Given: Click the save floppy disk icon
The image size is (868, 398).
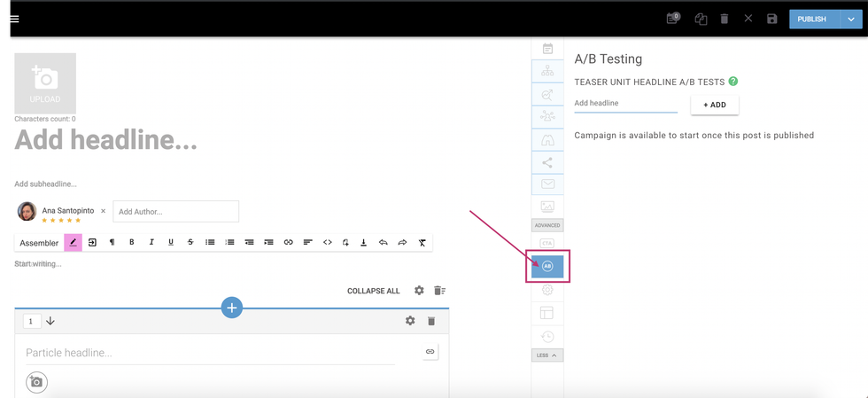Looking at the screenshot, I should 771,19.
